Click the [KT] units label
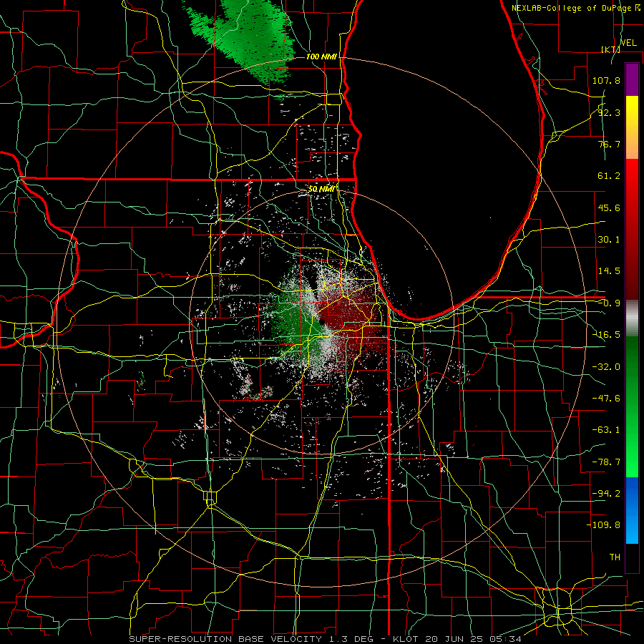The width and height of the screenshot is (644, 644). 610,49
